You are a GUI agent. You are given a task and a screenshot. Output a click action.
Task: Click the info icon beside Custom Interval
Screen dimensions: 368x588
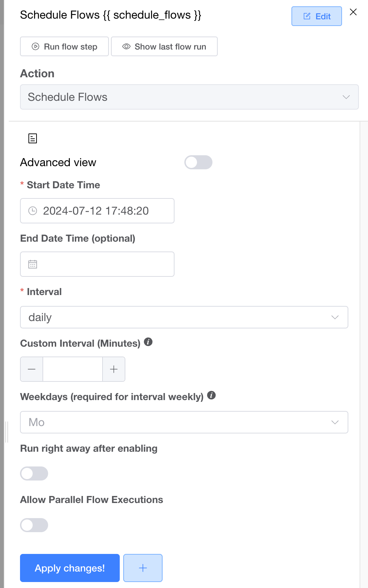(148, 342)
